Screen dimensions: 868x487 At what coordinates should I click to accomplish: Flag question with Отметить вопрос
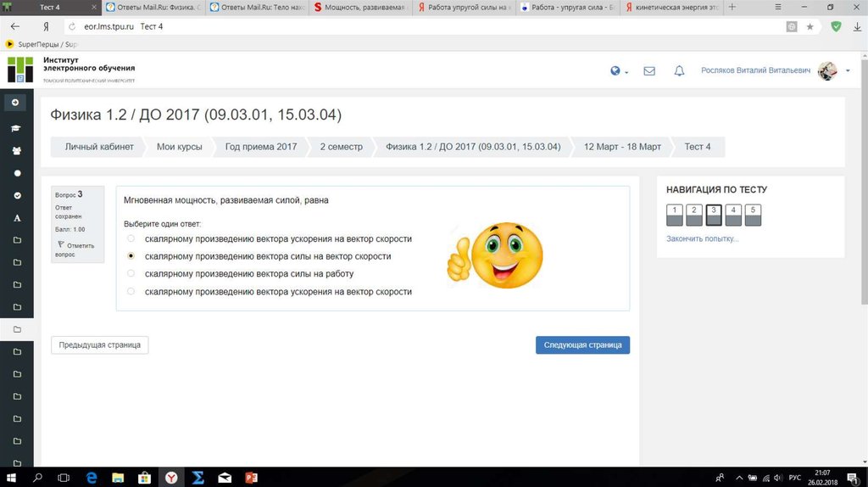pos(76,249)
